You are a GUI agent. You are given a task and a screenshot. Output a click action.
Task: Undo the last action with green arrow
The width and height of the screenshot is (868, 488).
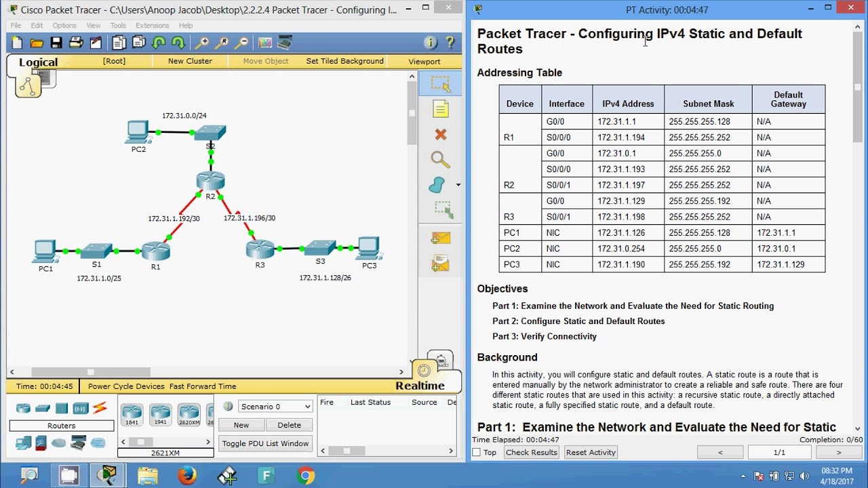[x=159, y=43]
